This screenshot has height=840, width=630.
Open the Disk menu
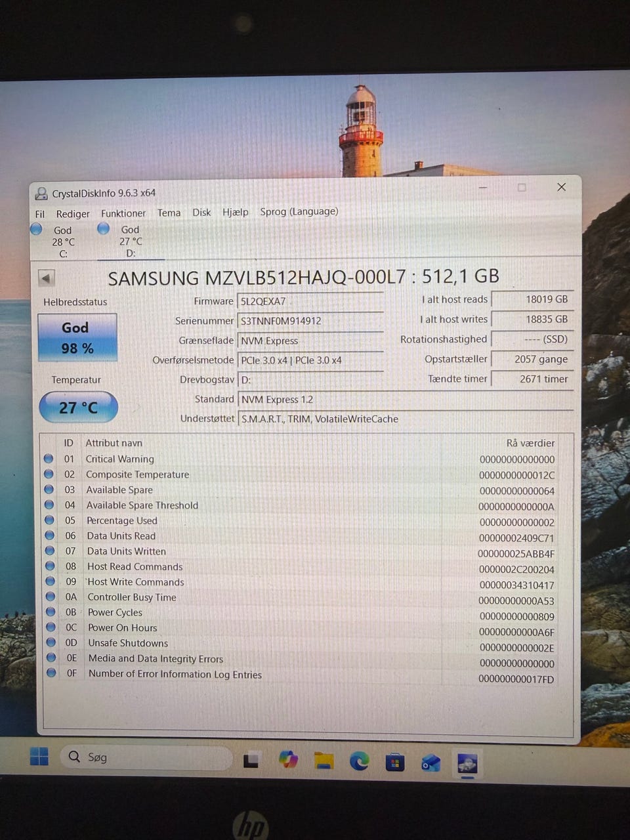(201, 212)
